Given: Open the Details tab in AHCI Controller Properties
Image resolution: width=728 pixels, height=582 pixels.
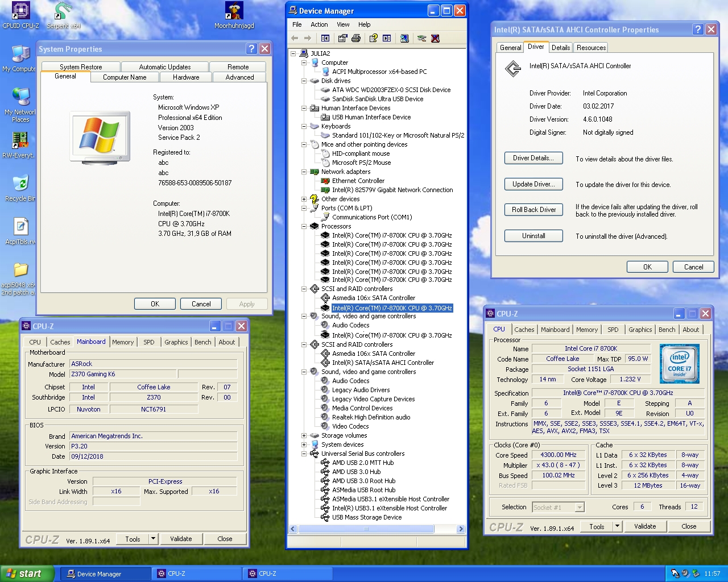Looking at the screenshot, I should [x=561, y=48].
